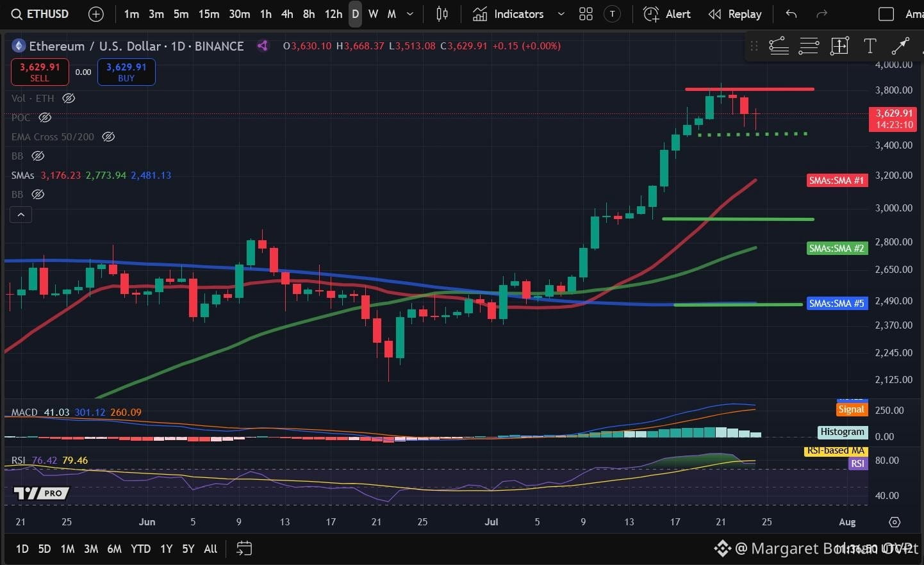The height and width of the screenshot is (565, 924).
Task: Show the first BB indicator above SMAs
Action: pos(38,156)
